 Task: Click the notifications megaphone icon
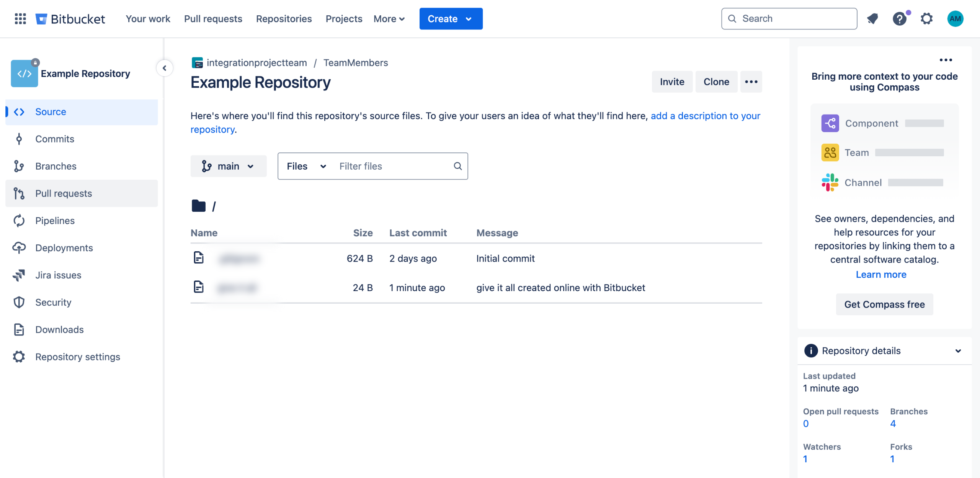(872, 18)
